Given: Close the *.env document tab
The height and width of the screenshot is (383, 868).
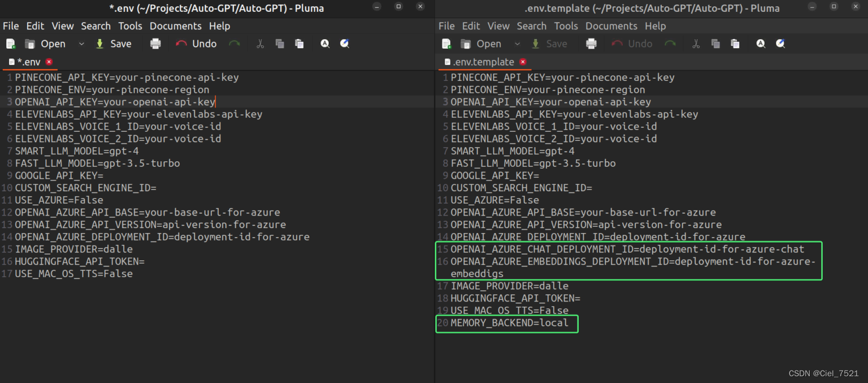Looking at the screenshot, I should point(49,62).
